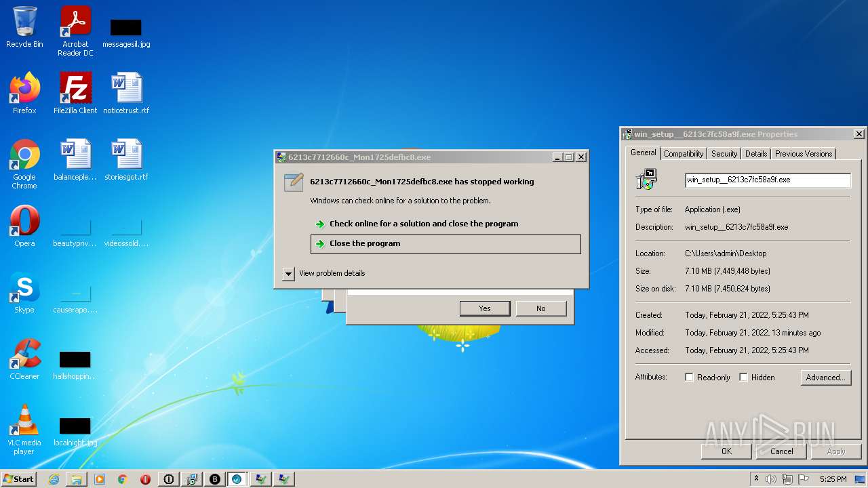Open Windows Media Player taskbar icon
The height and width of the screenshot is (488, 868).
(x=100, y=479)
